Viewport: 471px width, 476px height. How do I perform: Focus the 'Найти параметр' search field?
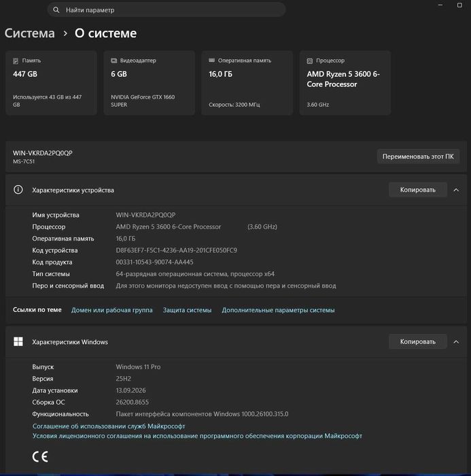(x=167, y=10)
